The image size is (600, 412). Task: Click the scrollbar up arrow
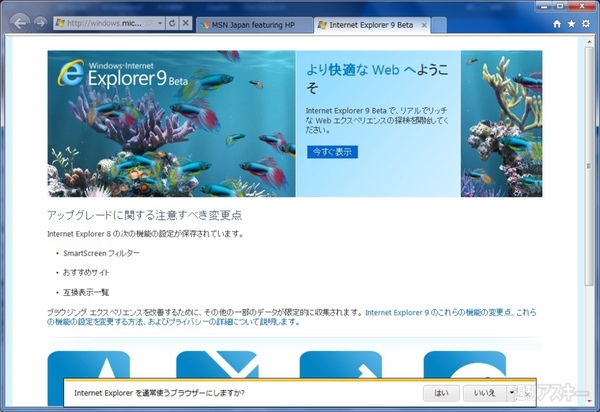[x=589, y=41]
